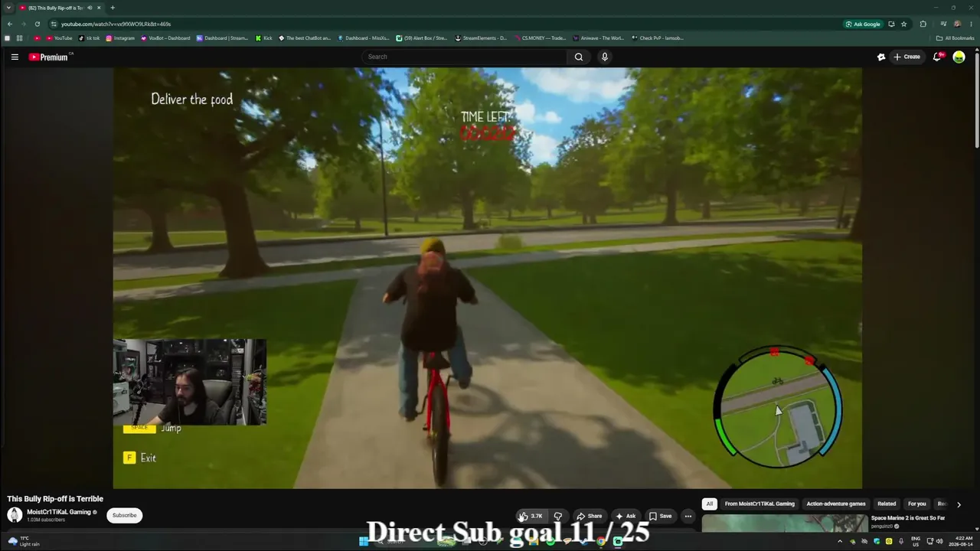Open the Playables icon beside Create

[881, 57]
